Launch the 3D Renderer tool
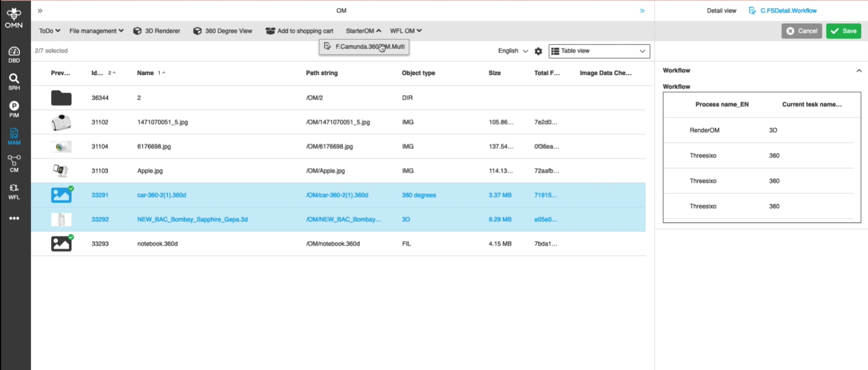Screen dimensions: 868x370 (x=157, y=31)
